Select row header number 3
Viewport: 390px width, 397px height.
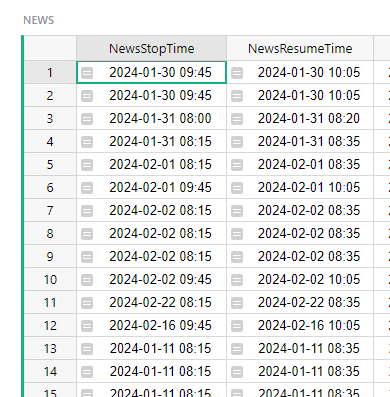[x=50, y=118]
